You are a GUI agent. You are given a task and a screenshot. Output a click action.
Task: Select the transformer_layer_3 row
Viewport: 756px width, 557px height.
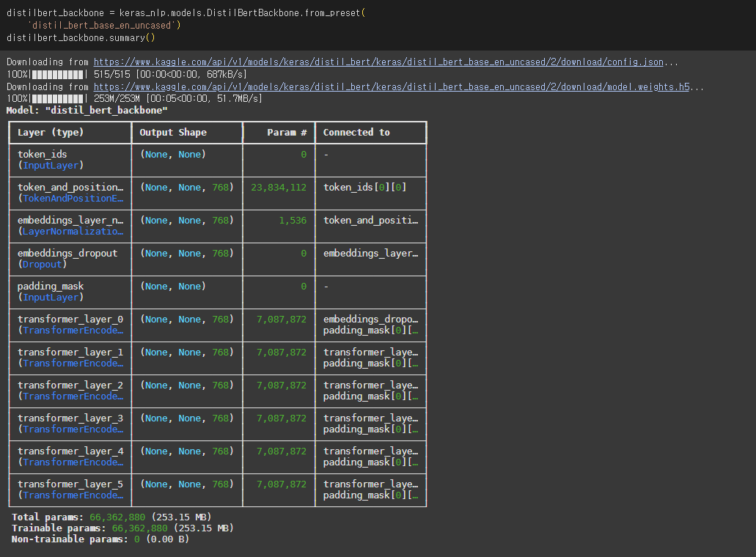218,424
